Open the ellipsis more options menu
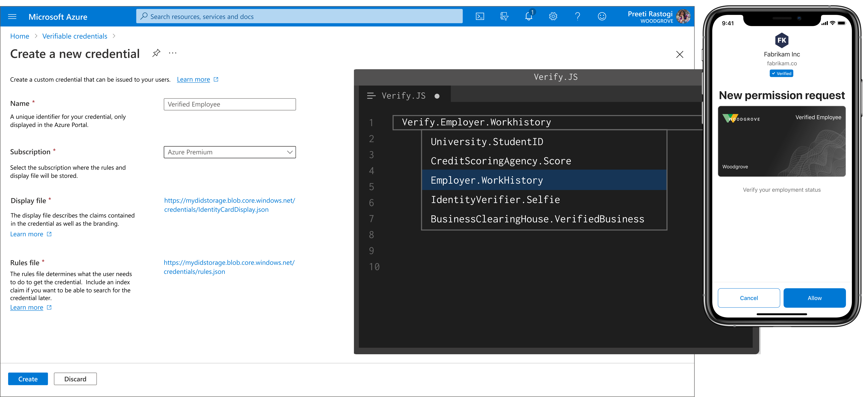 173,53
